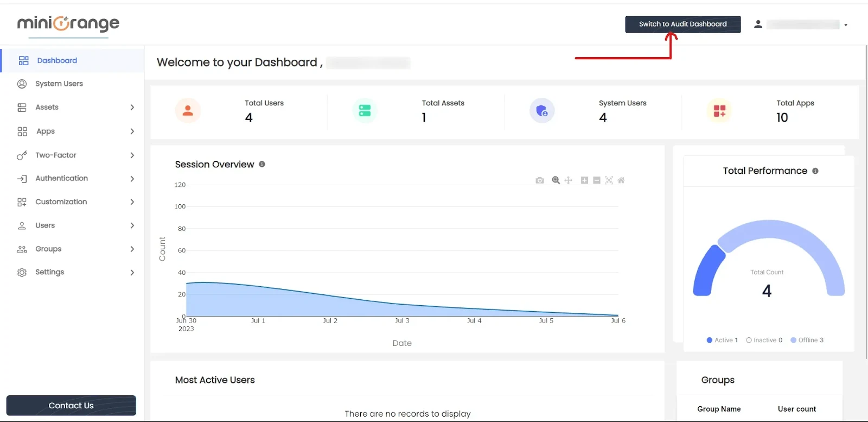The height and width of the screenshot is (422, 868).
Task: Click the Total Apps value 10
Action: point(782,118)
